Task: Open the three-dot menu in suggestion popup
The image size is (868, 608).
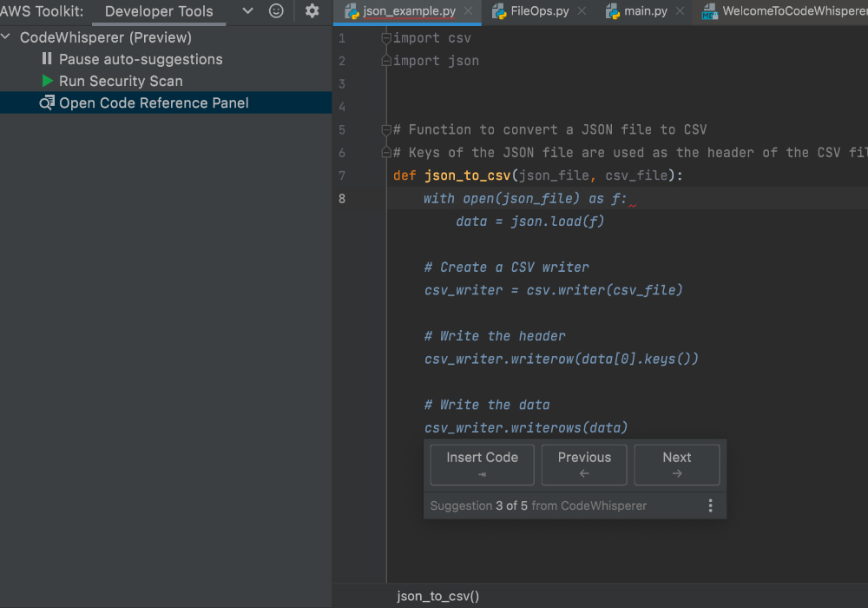Action: (x=710, y=506)
